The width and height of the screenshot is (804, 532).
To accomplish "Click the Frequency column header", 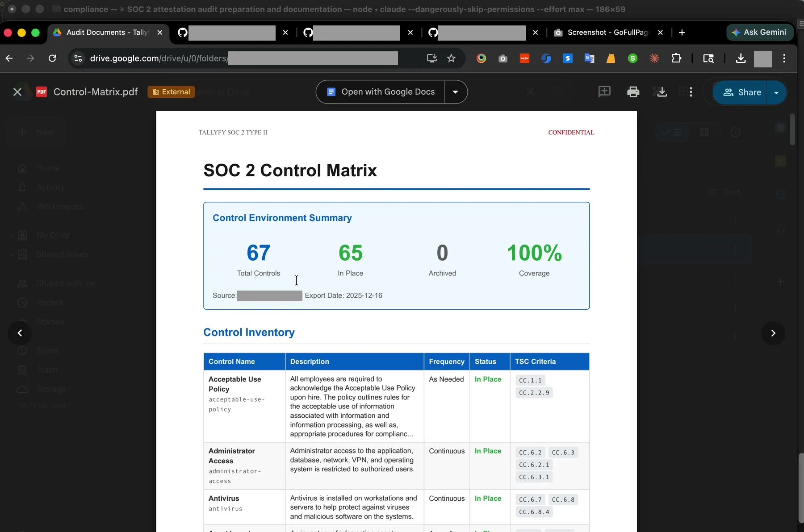I will 447,362.
